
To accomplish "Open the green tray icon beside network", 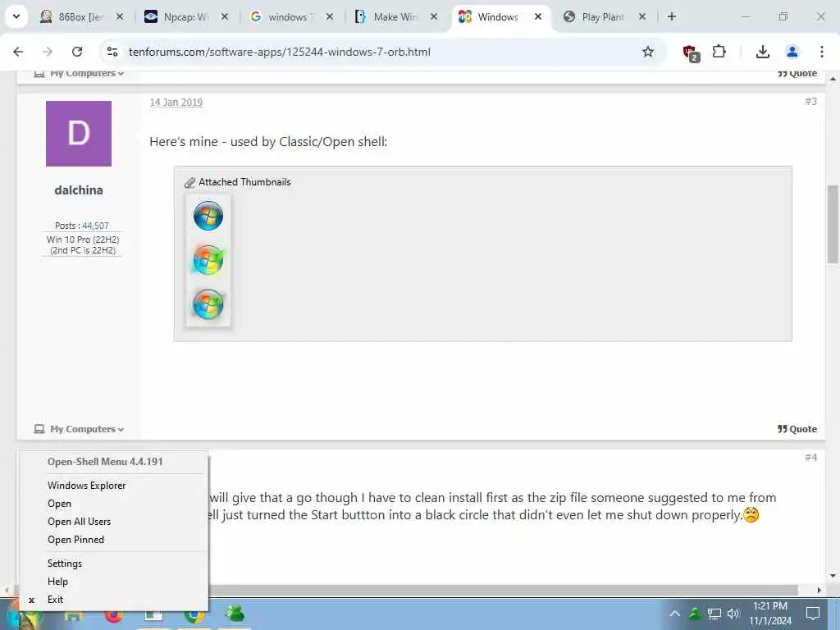I will [x=694, y=614].
